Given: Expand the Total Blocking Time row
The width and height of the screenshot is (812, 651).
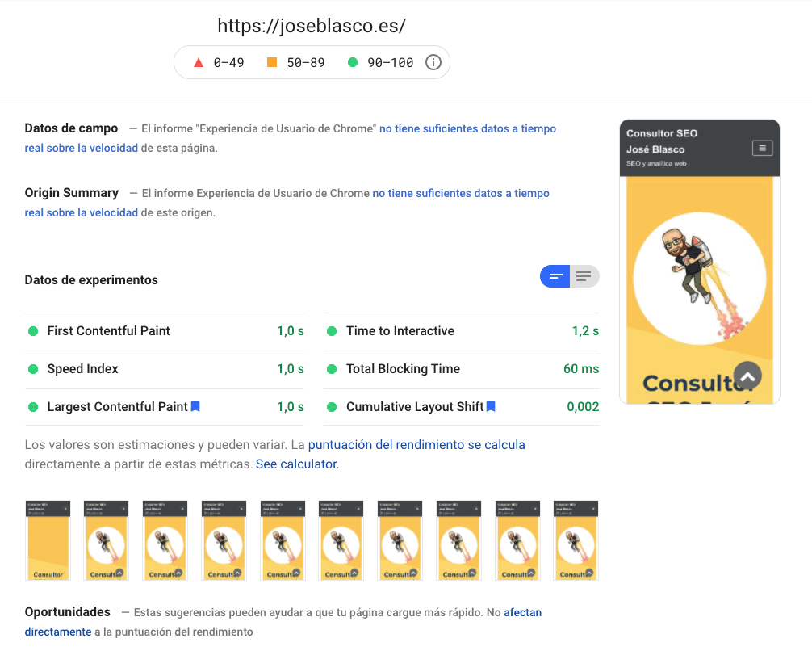Looking at the screenshot, I should pyautogui.click(x=403, y=369).
